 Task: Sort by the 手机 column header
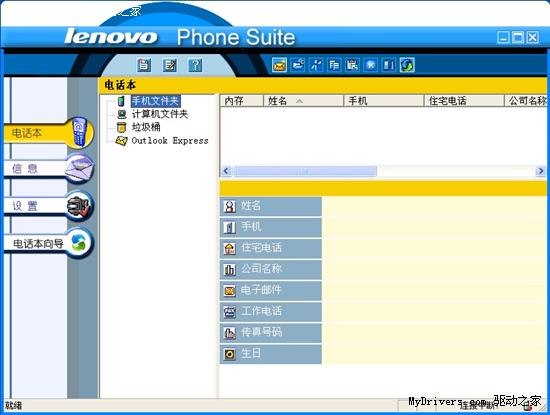click(x=384, y=101)
